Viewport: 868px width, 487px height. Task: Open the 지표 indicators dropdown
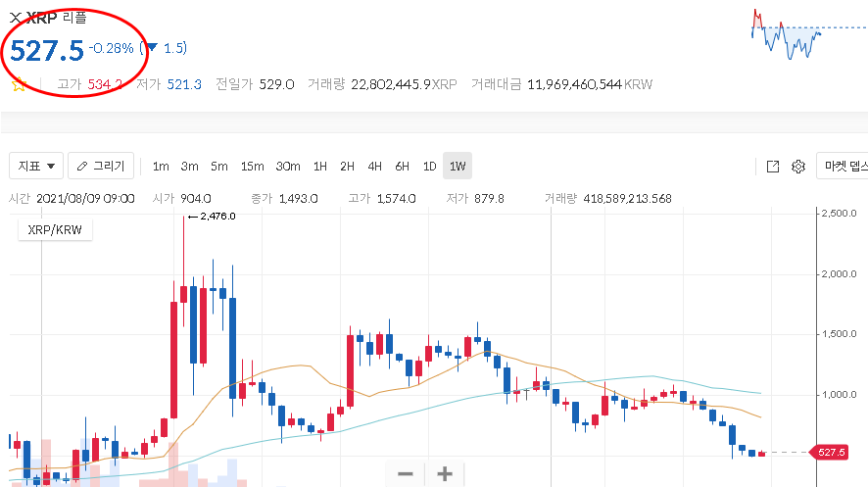point(36,166)
